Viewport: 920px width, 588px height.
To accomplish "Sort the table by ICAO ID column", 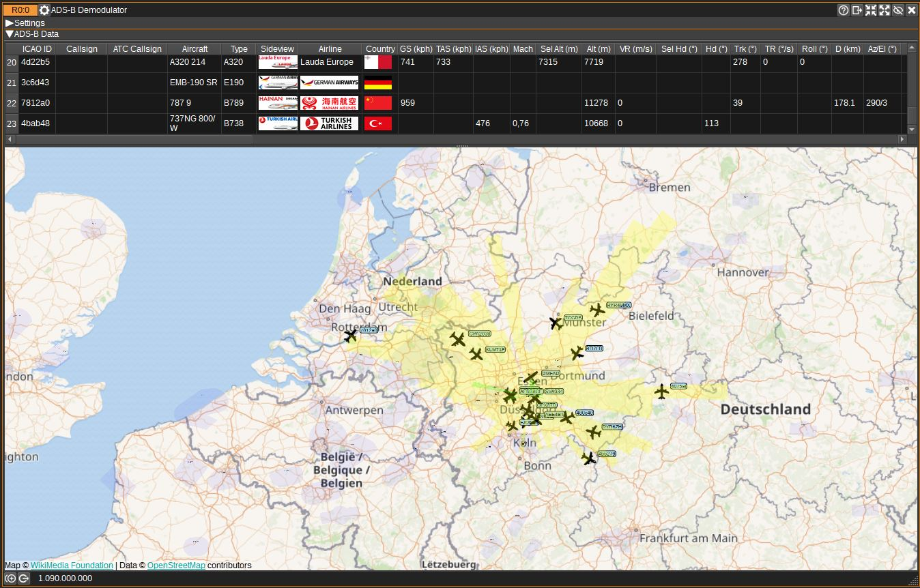I will [37, 49].
